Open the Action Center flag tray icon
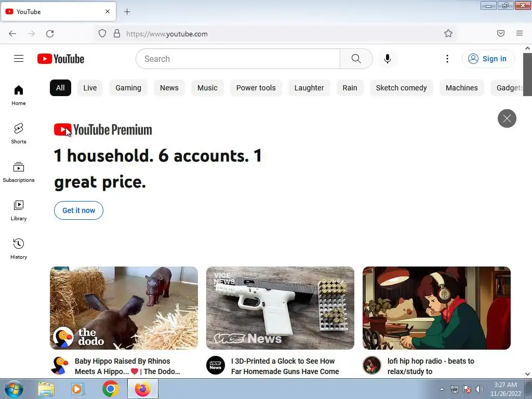 point(467,389)
